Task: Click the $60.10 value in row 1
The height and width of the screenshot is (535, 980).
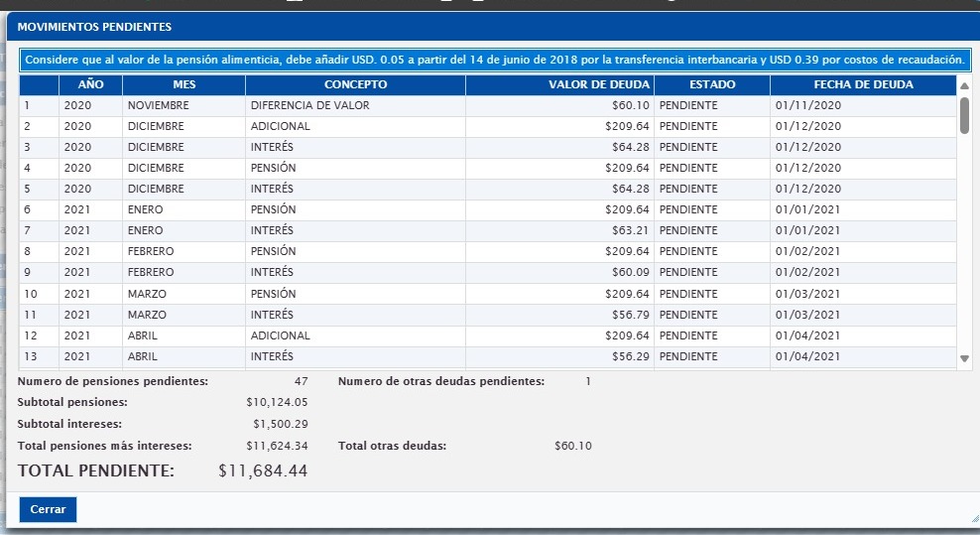Action: click(631, 105)
